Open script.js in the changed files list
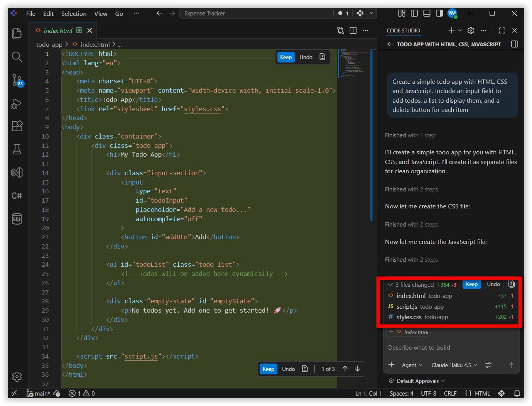Image resolution: width=532 pixels, height=406 pixels. [451, 306]
